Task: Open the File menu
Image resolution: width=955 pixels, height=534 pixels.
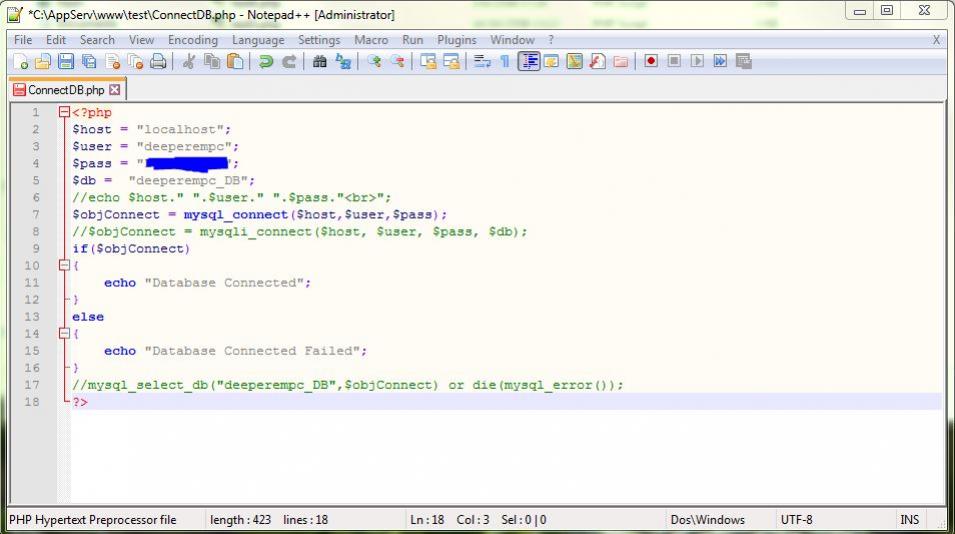Action: pos(23,40)
